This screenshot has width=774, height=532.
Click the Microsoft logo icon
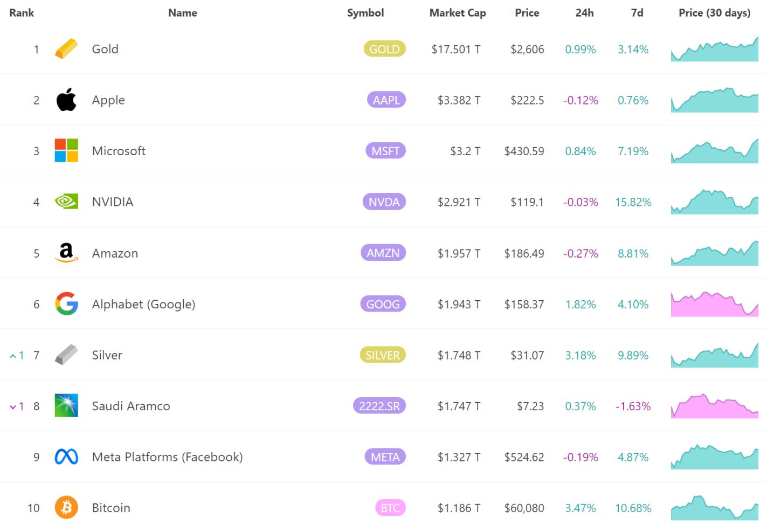(x=66, y=150)
